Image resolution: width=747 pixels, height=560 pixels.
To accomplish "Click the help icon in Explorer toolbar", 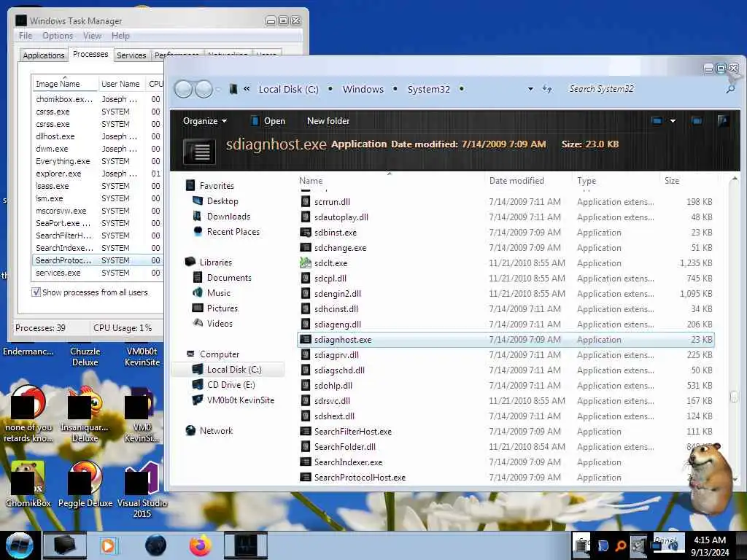I will [723, 121].
